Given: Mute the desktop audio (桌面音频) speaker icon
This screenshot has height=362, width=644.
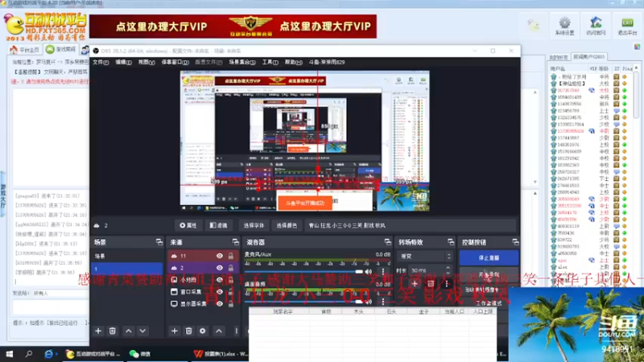Looking at the screenshot, I should pyautogui.click(x=369, y=302).
